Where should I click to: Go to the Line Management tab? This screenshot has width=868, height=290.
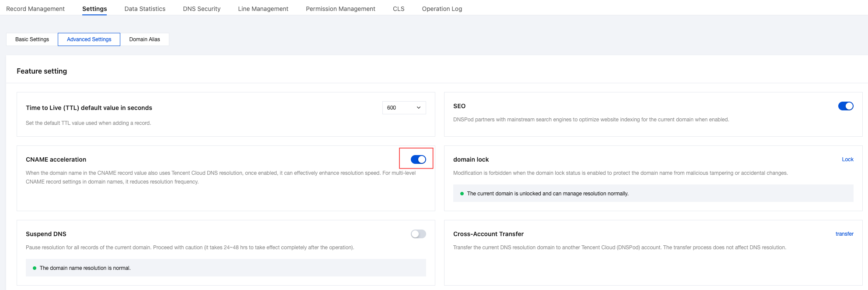click(x=263, y=9)
